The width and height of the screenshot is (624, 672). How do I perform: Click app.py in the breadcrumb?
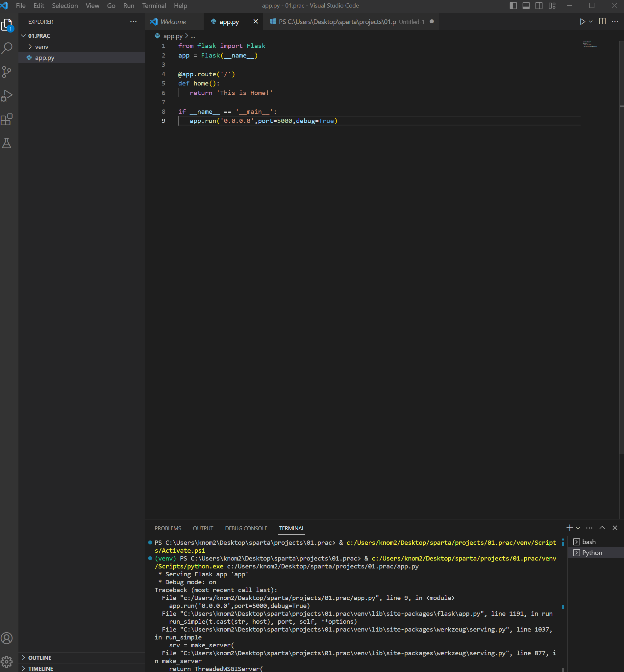click(173, 36)
